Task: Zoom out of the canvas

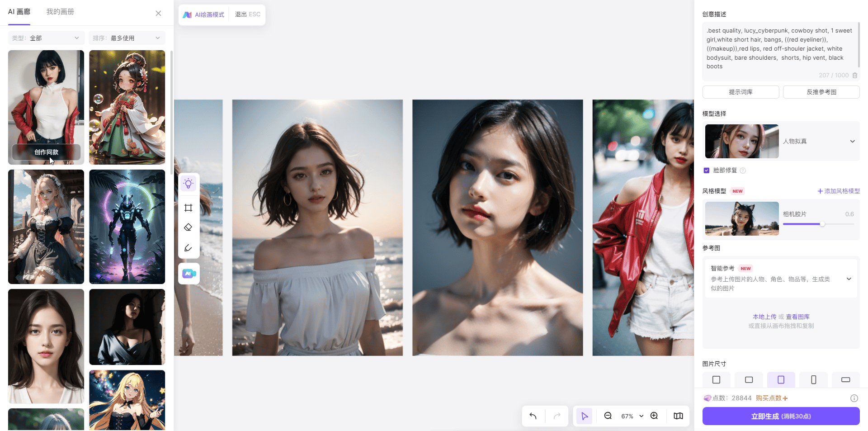Action: (x=608, y=416)
